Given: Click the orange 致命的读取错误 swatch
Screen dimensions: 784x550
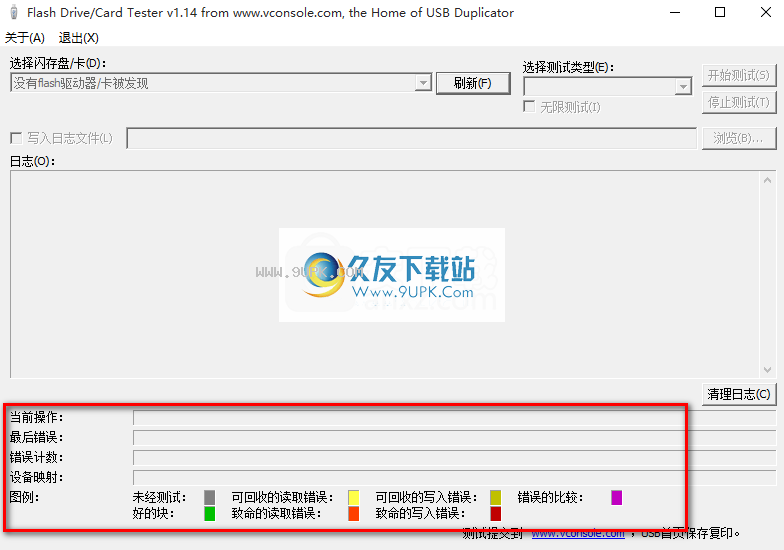Looking at the screenshot, I should pos(354,514).
